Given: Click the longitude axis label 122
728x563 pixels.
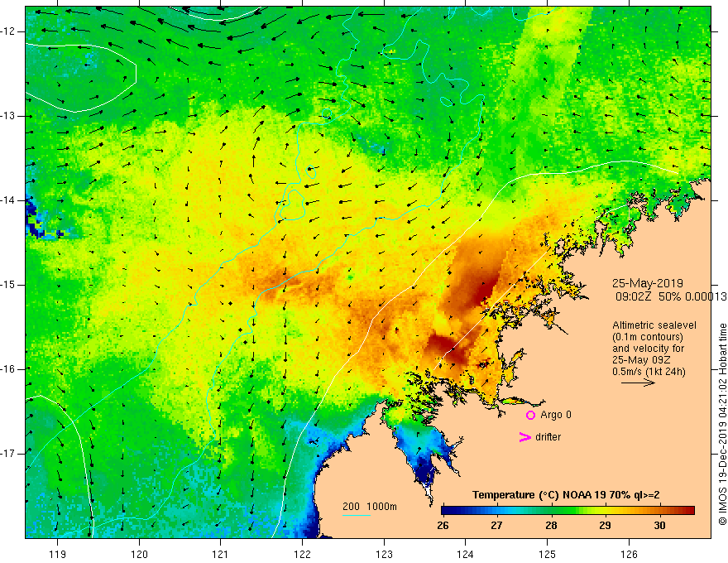Looking at the screenshot, I should click(302, 554).
